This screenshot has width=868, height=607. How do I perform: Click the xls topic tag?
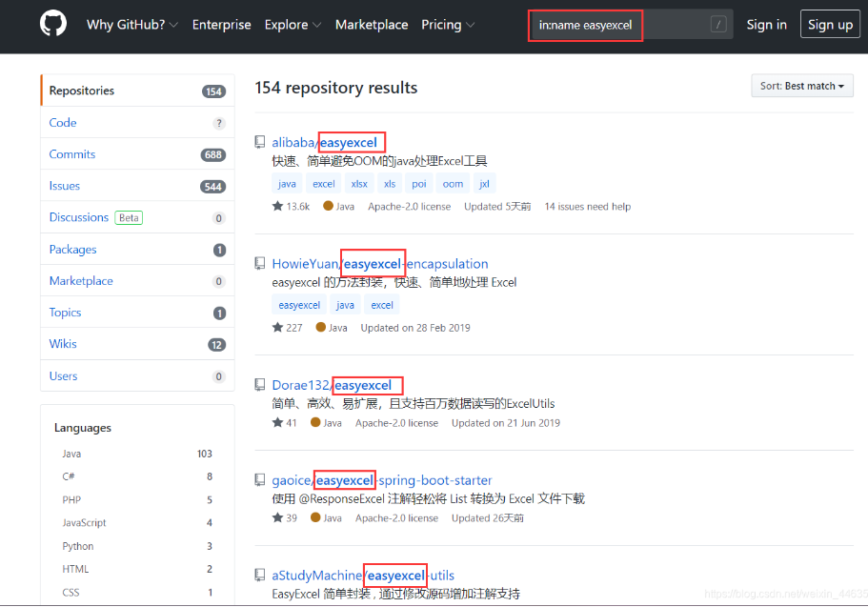click(390, 184)
